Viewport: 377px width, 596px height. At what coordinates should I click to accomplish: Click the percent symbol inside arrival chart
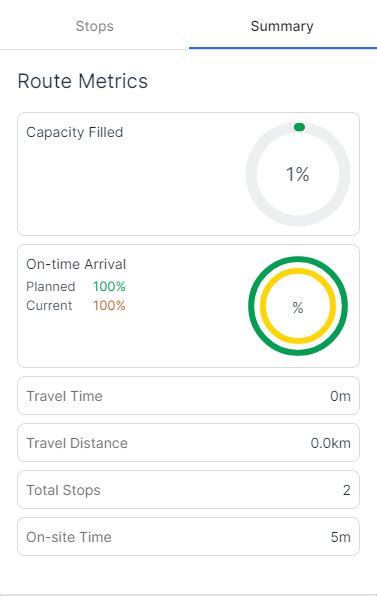pos(298,307)
